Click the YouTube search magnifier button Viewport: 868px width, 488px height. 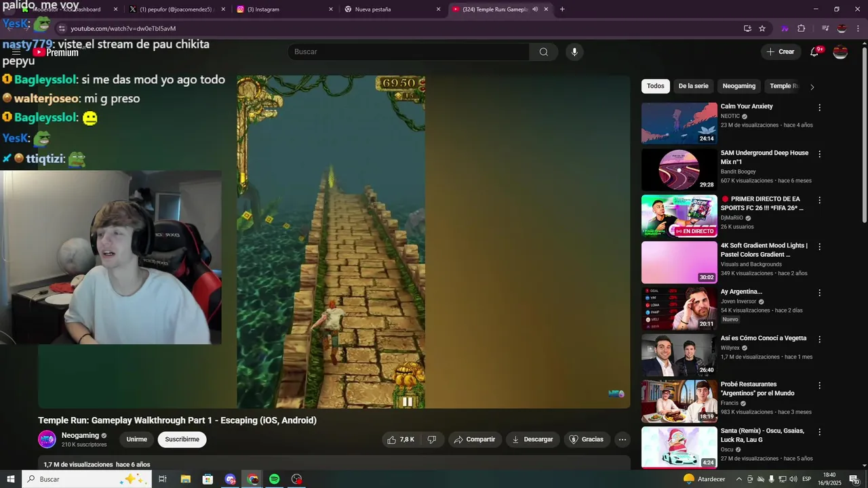click(544, 52)
